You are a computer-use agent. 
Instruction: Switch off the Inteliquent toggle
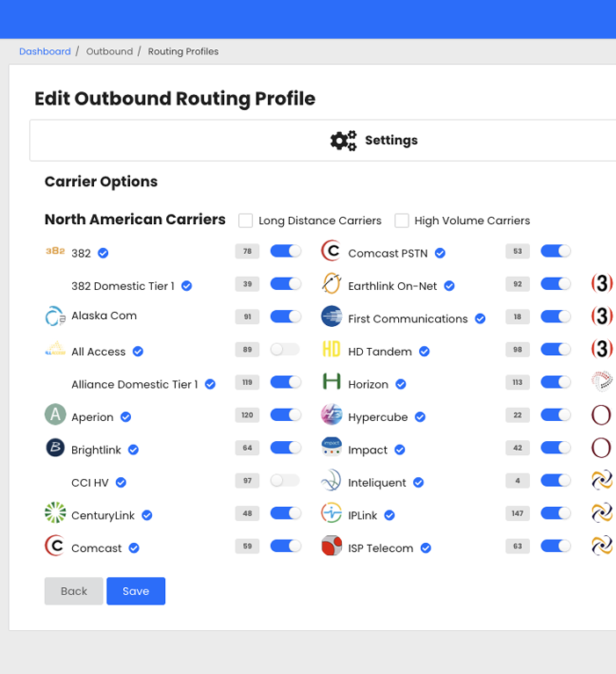[556, 481]
